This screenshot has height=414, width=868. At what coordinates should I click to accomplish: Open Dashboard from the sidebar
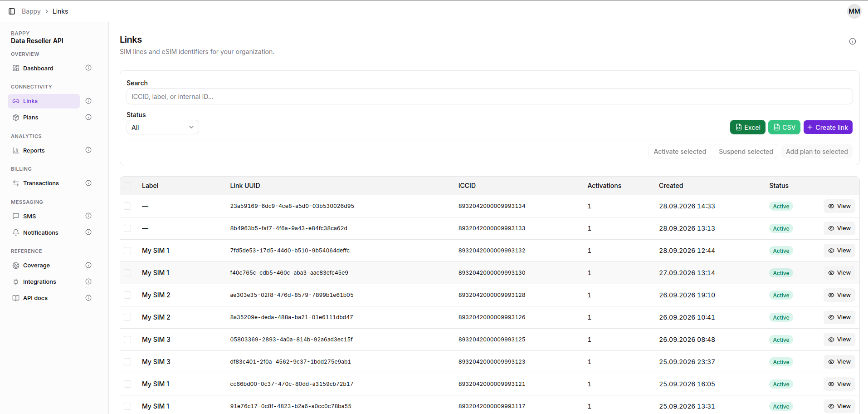coord(44,68)
